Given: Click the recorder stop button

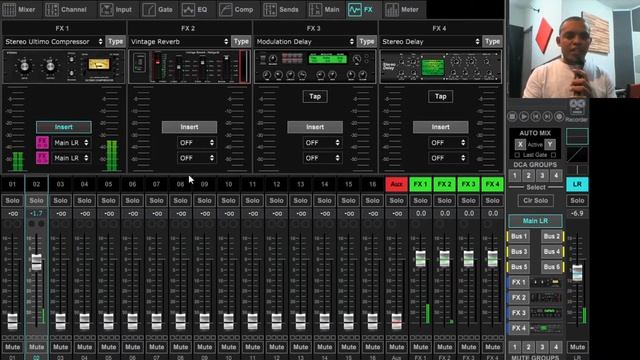Looking at the screenshot, I should pos(512,117).
